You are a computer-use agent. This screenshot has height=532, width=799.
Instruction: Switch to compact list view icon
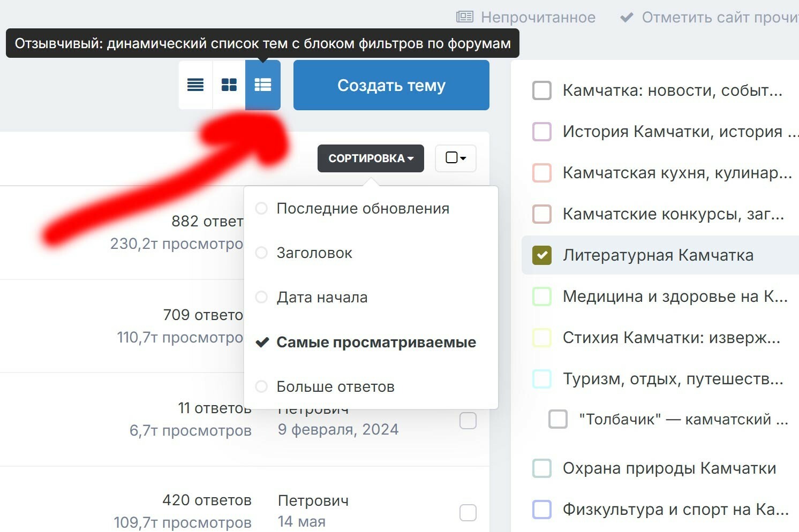(x=195, y=85)
